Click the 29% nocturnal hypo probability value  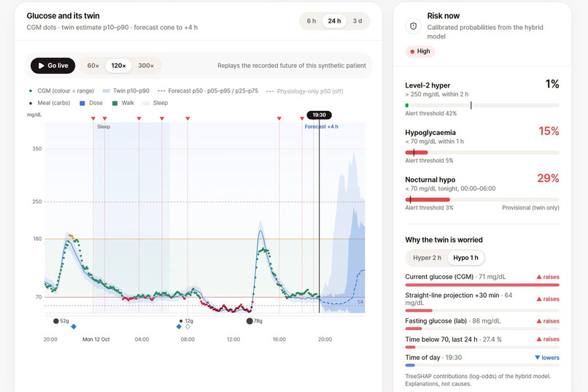click(548, 178)
